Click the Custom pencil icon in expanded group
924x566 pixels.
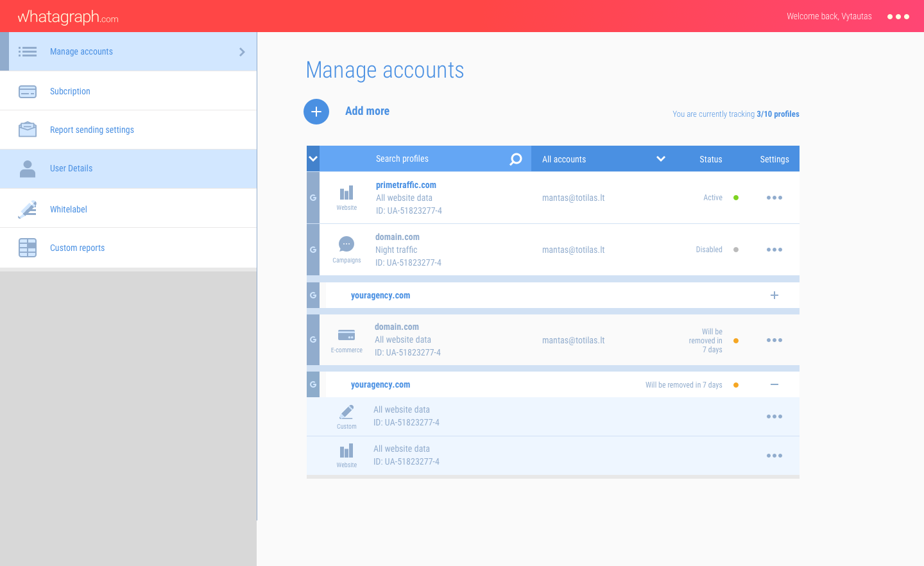(346, 412)
